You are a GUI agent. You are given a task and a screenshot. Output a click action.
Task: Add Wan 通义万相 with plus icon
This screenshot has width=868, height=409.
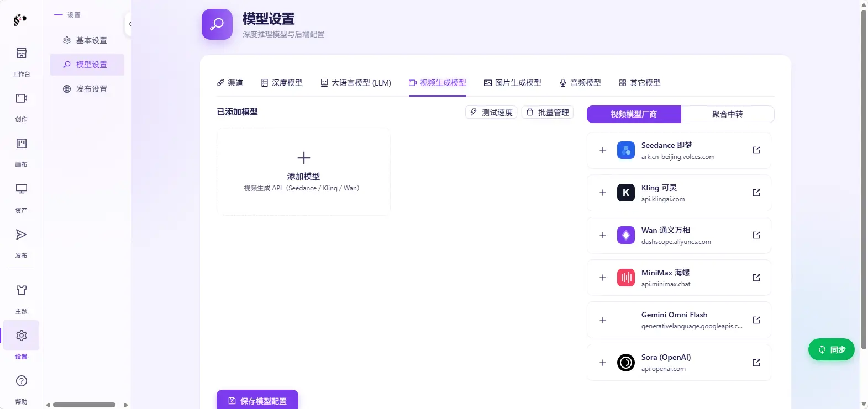(x=603, y=235)
